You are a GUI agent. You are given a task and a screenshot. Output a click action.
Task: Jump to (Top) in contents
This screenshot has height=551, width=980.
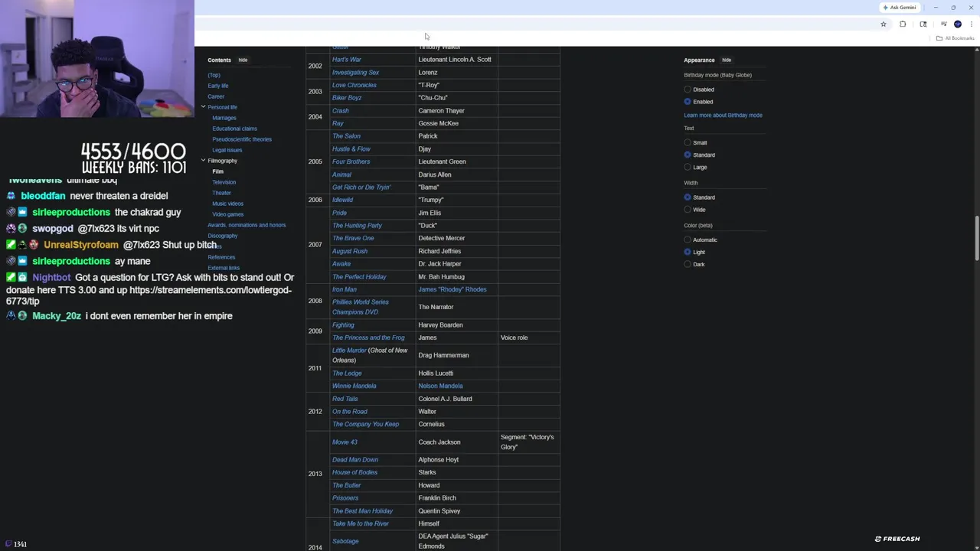tap(214, 75)
